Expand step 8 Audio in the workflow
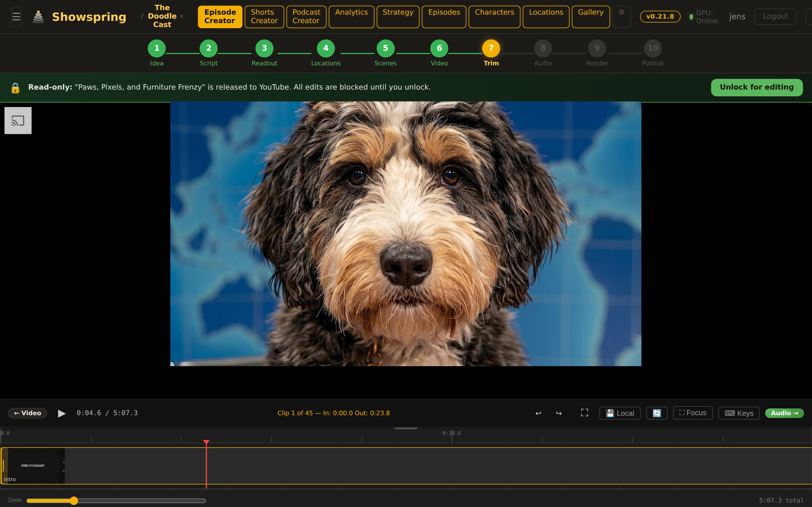 tap(543, 48)
